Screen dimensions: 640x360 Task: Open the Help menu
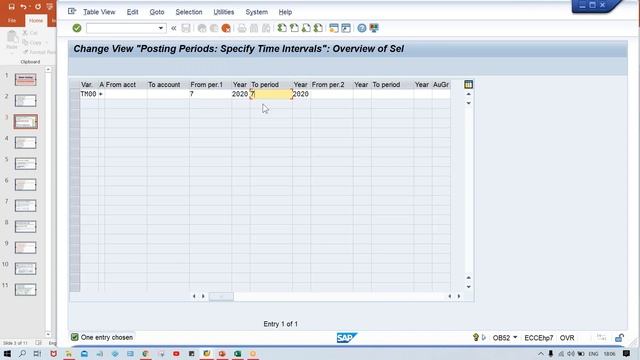[285, 12]
